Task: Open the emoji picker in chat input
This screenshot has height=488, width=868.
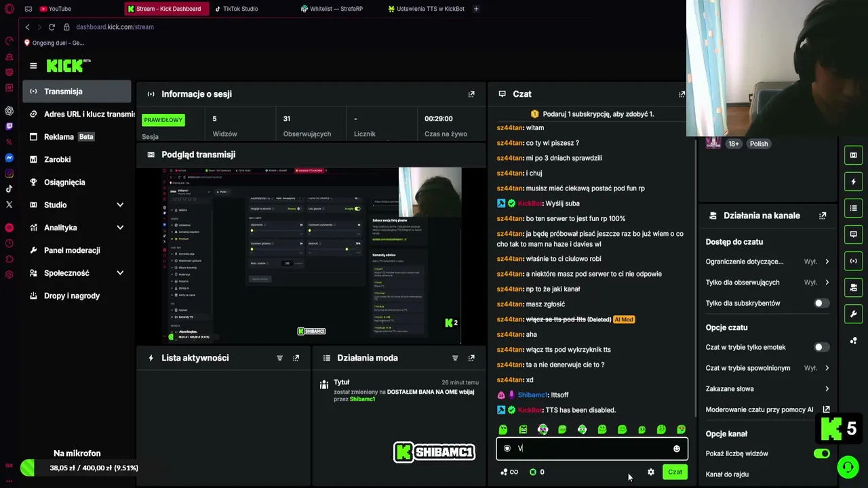Action: (x=676, y=449)
